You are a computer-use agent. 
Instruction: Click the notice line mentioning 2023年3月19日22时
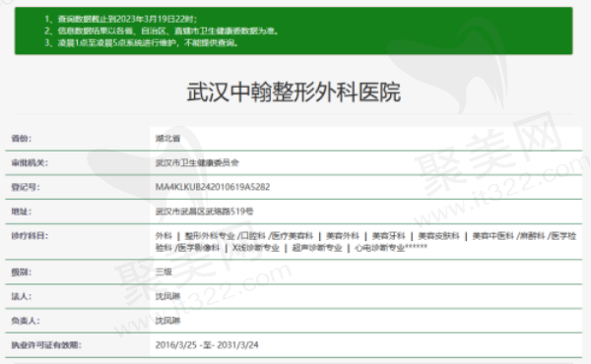[x=120, y=19]
